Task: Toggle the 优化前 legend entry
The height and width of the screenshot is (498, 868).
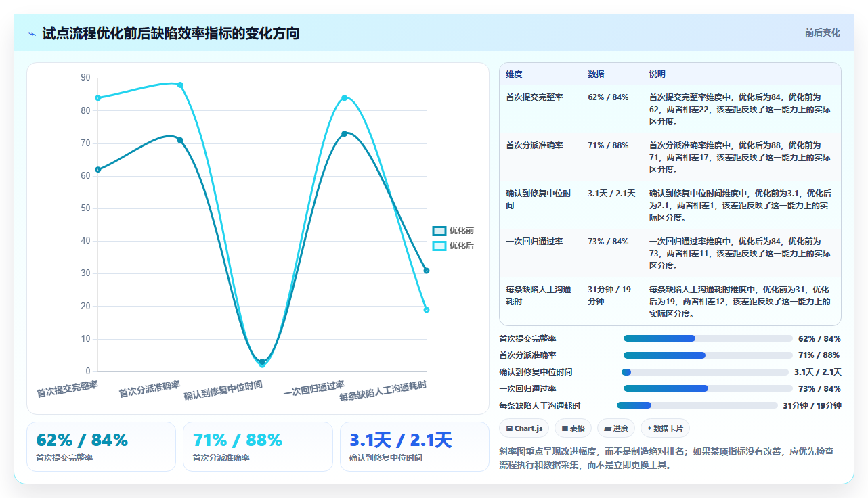Action: pyautogui.click(x=453, y=231)
